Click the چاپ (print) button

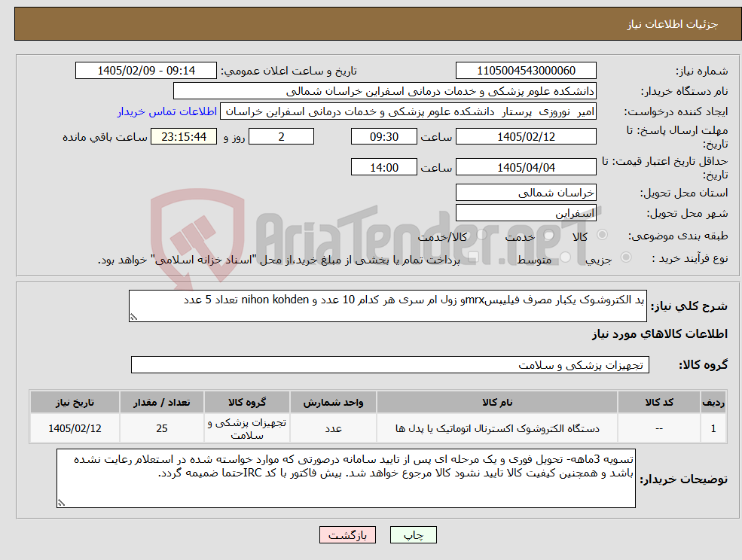(x=413, y=535)
